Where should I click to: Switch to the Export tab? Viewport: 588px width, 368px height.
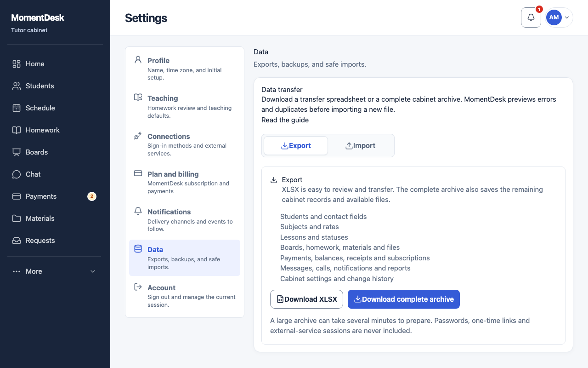pos(296,145)
